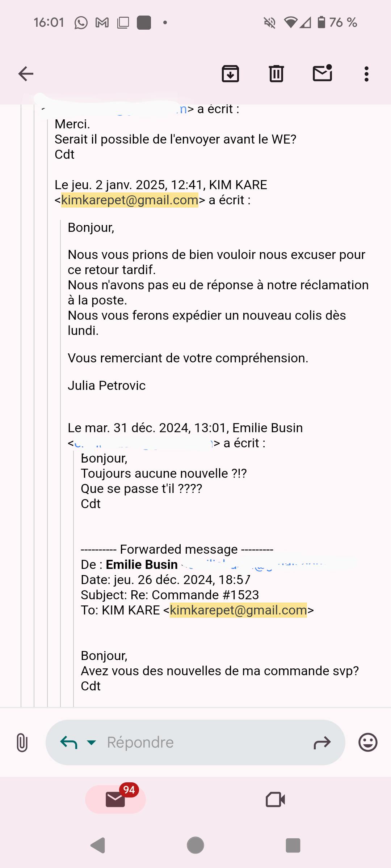Switch to the Mail tab
This screenshot has height=868, width=391.
coord(115,799)
